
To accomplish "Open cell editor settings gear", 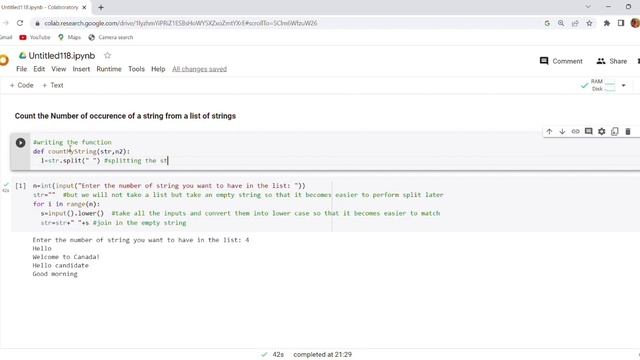I will pyautogui.click(x=602, y=131).
